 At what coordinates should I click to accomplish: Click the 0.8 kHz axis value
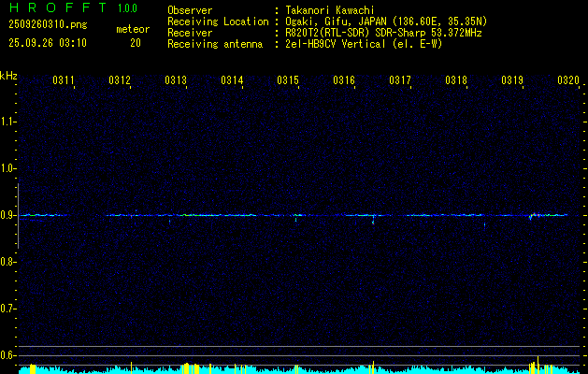7,262
